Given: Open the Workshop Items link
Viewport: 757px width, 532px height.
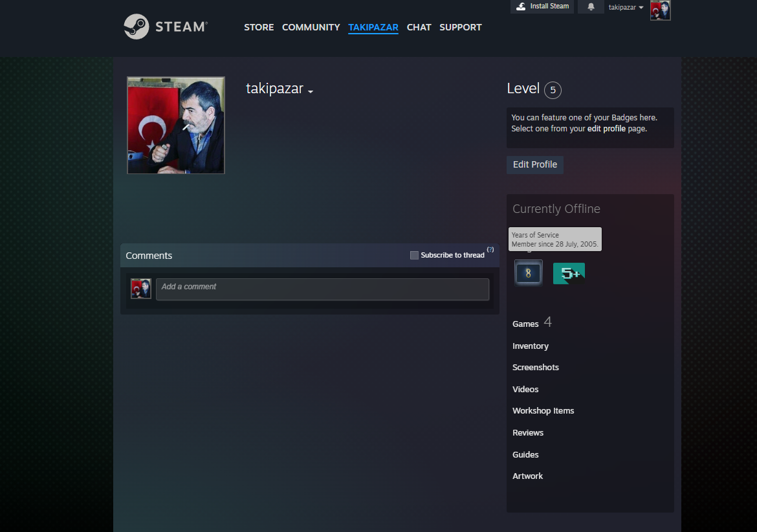Looking at the screenshot, I should pos(543,411).
